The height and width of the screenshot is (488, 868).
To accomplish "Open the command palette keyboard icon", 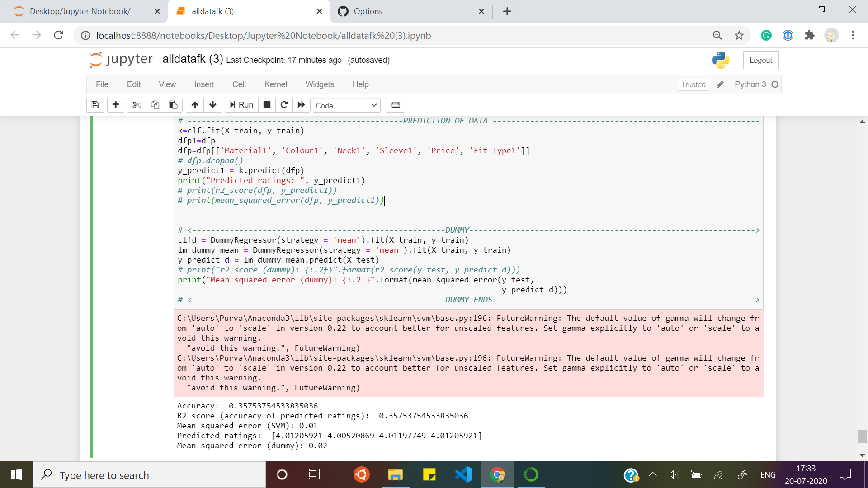I will click(396, 105).
